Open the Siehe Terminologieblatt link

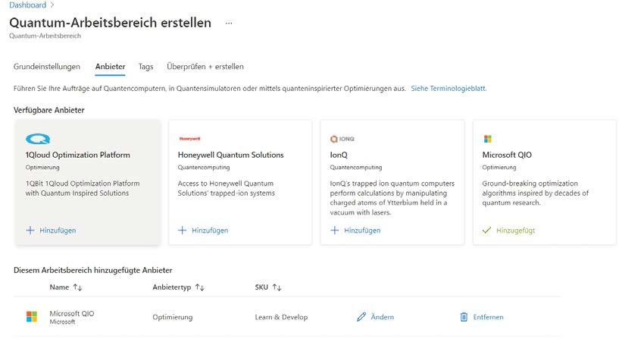pos(449,89)
